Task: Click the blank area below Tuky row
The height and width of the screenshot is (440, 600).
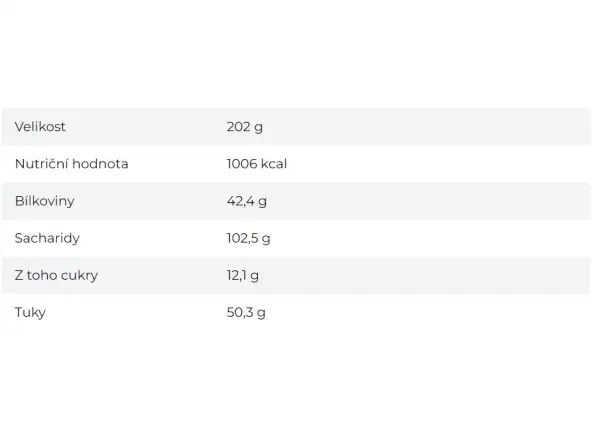Action: coord(300,386)
